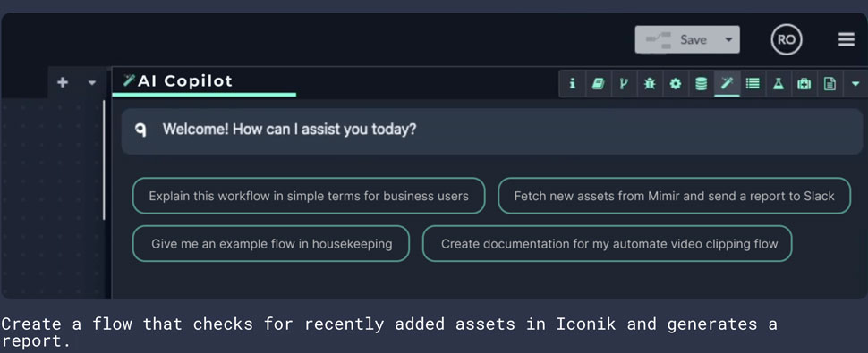Click the gear config icon in panel toolbar

[x=676, y=84]
